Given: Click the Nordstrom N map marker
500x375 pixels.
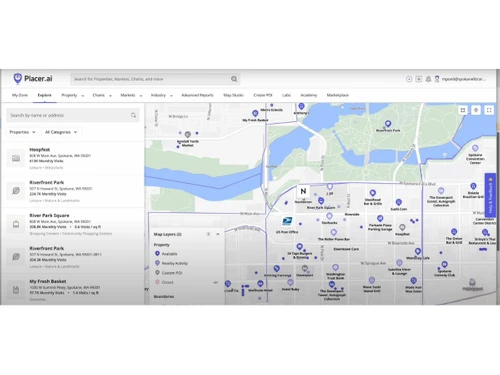Looking at the screenshot, I should (x=303, y=191).
